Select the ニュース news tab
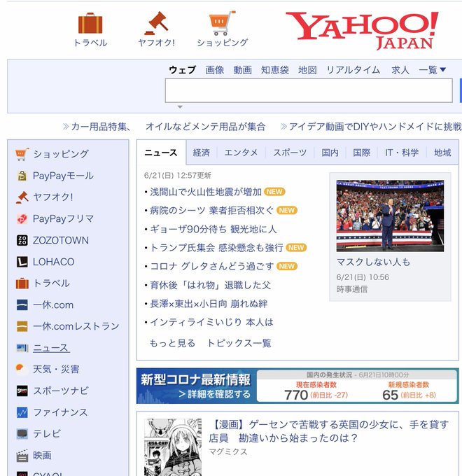 pyautogui.click(x=161, y=153)
